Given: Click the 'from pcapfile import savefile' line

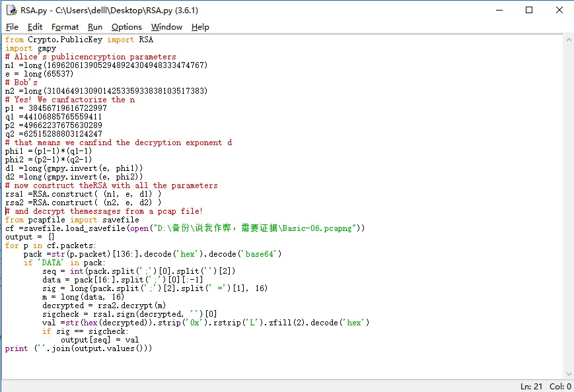Looking at the screenshot, I should point(72,220).
